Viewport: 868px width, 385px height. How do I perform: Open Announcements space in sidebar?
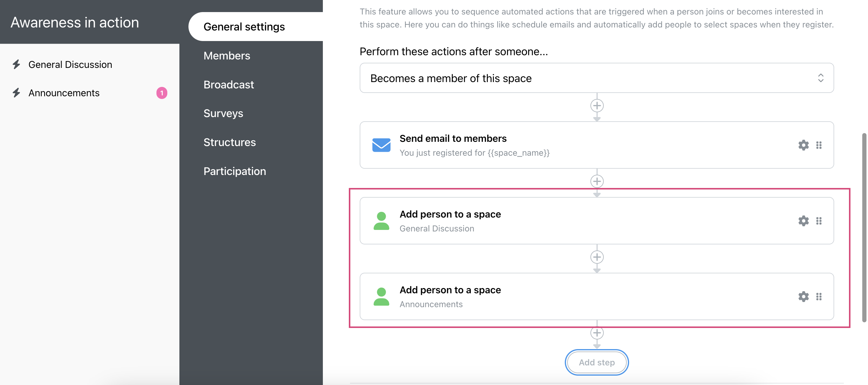coord(64,93)
